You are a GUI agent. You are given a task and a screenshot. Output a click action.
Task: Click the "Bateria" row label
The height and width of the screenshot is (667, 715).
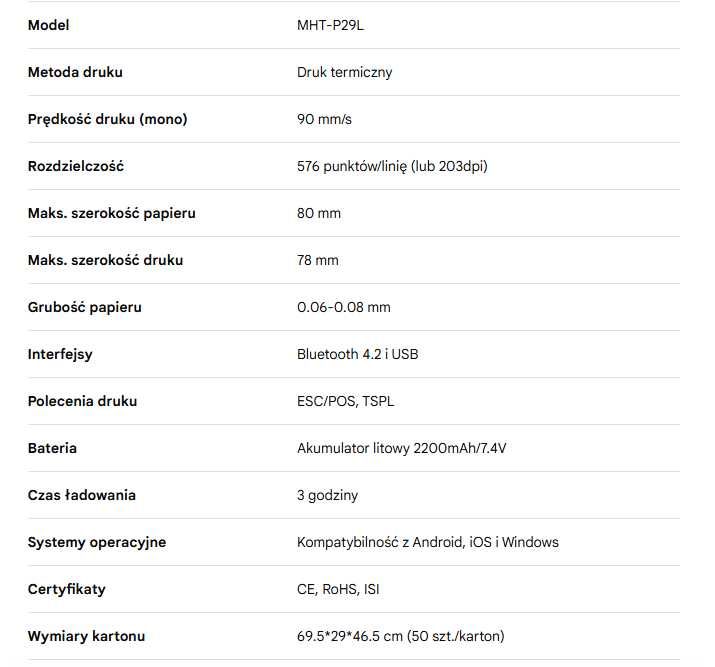pos(52,448)
